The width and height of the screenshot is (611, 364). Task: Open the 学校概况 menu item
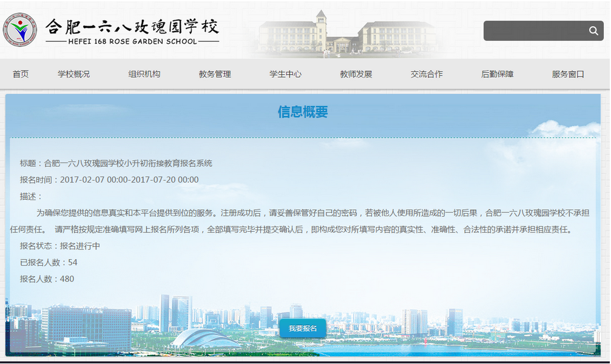74,74
